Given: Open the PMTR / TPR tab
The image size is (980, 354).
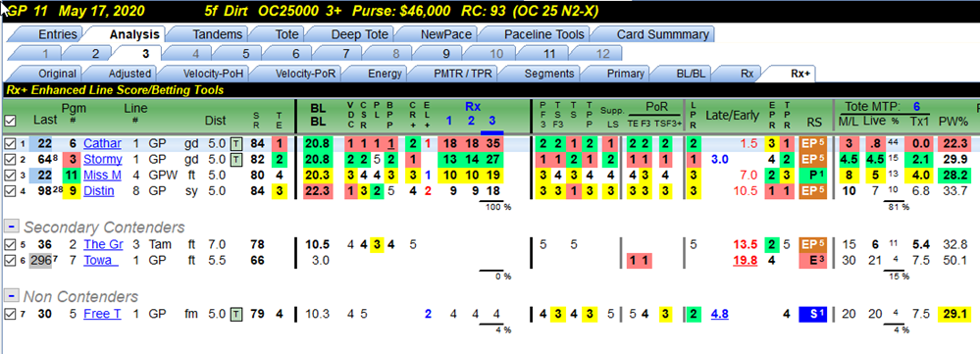Looking at the screenshot, I should click(x=462, y=73).
